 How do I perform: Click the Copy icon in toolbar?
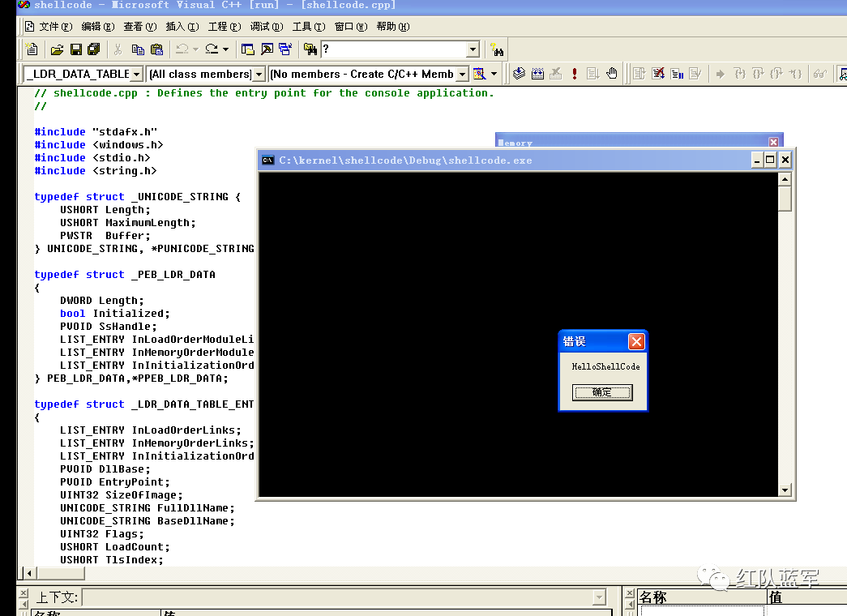tap(138, 49)
